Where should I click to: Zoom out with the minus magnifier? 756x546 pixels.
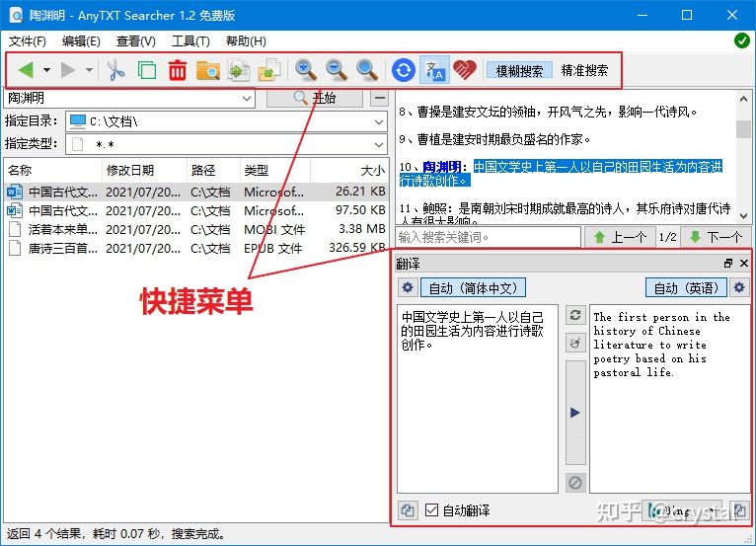pos(337,70)
